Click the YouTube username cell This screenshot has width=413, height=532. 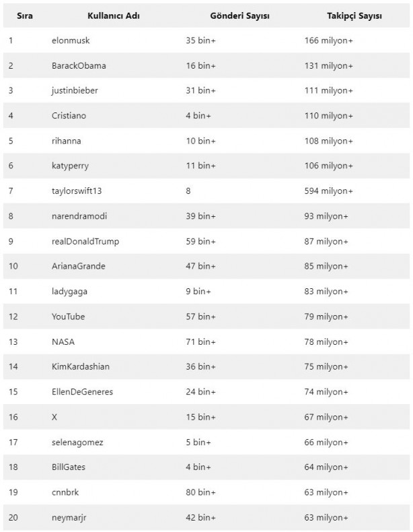pos(68,316)
